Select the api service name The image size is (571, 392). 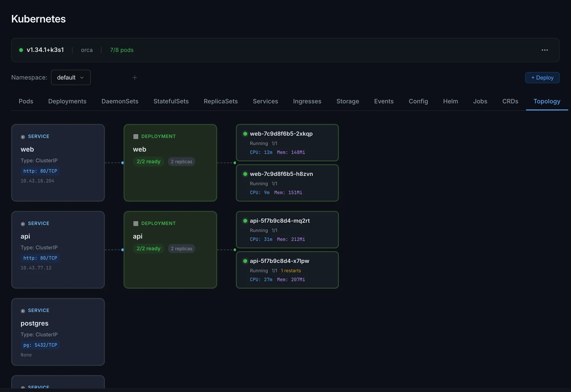pos(25,236)
